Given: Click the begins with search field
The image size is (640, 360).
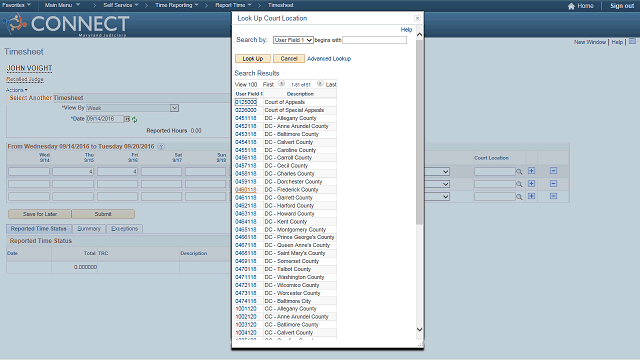Looking at the screenshot, I should click(374, 40).
